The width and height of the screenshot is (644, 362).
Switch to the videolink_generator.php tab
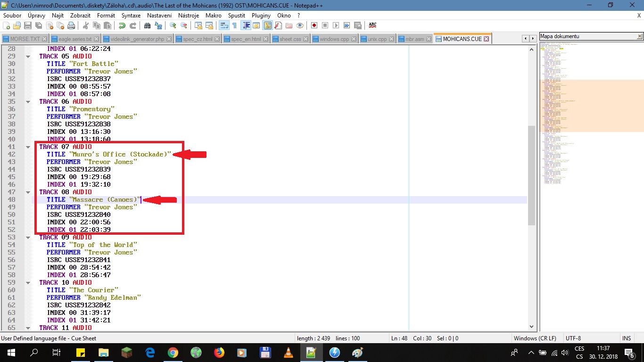click(x=137, y=39)
